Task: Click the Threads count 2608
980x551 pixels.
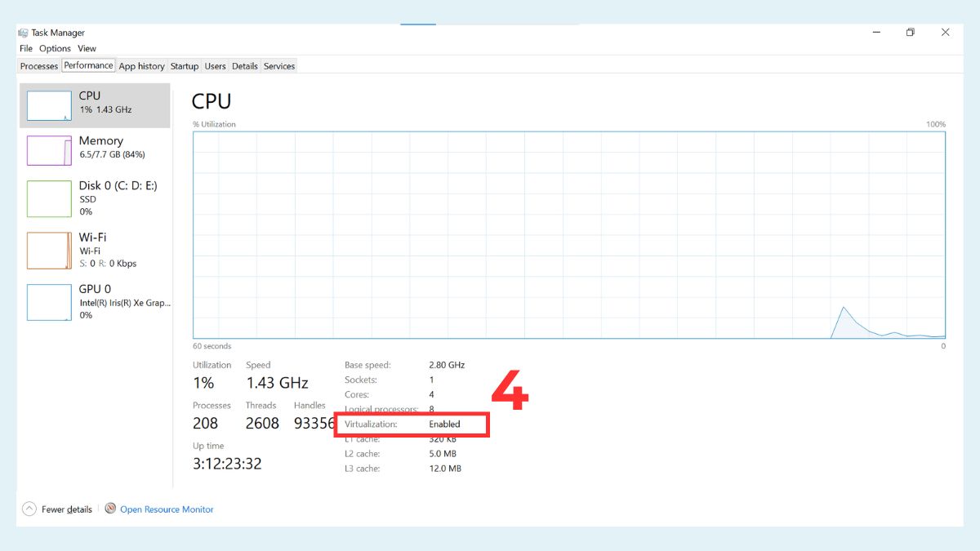Action: coord(262,423)
